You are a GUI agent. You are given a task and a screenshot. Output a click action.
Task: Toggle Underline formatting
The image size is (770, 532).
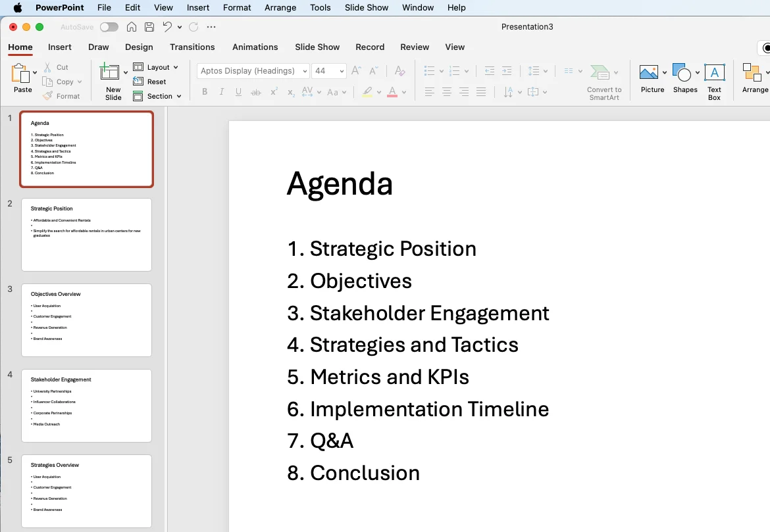[238, 92]
